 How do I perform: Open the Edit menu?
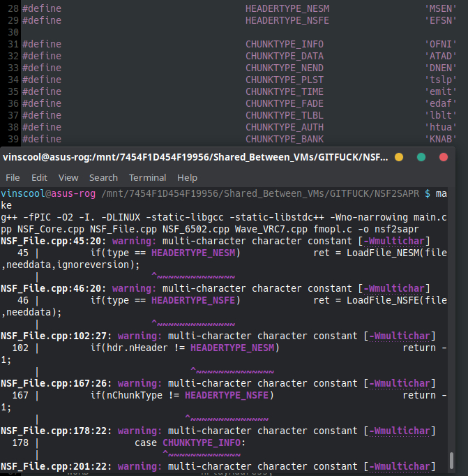pyautogui.click(x=39, y=177)
